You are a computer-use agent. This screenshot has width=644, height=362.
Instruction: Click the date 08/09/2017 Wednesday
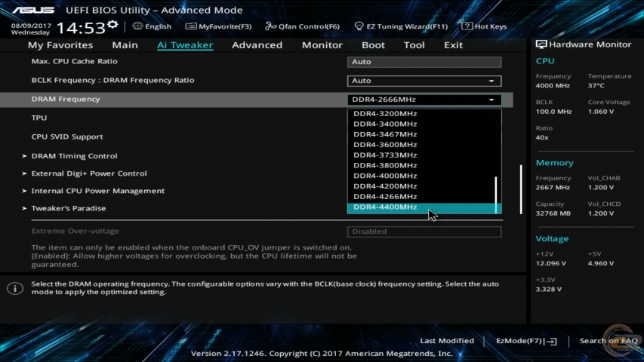[x=31, y=29]
